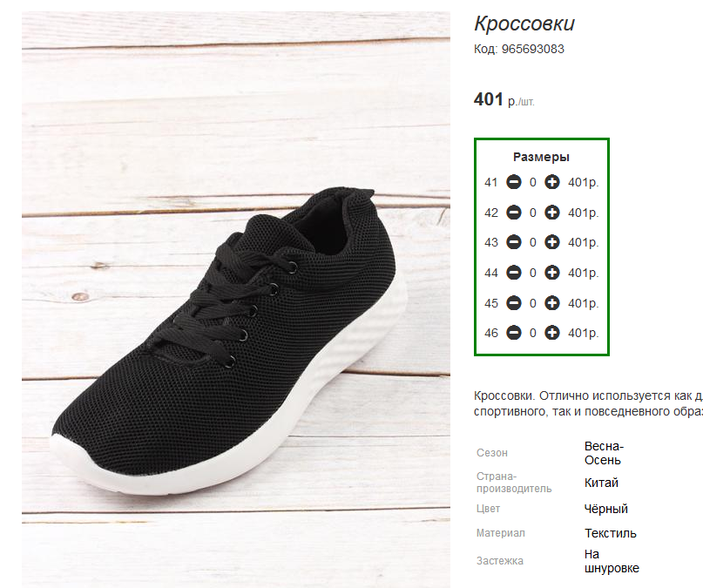This screenshot has width=703, height=588.
Task: Increase quantity for size 44
Action: [x=552, y=273]
